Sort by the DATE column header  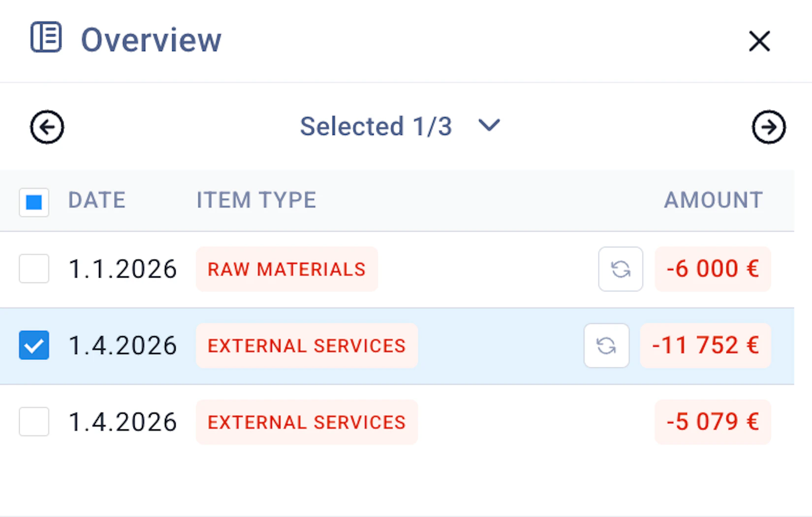point(96,200)
